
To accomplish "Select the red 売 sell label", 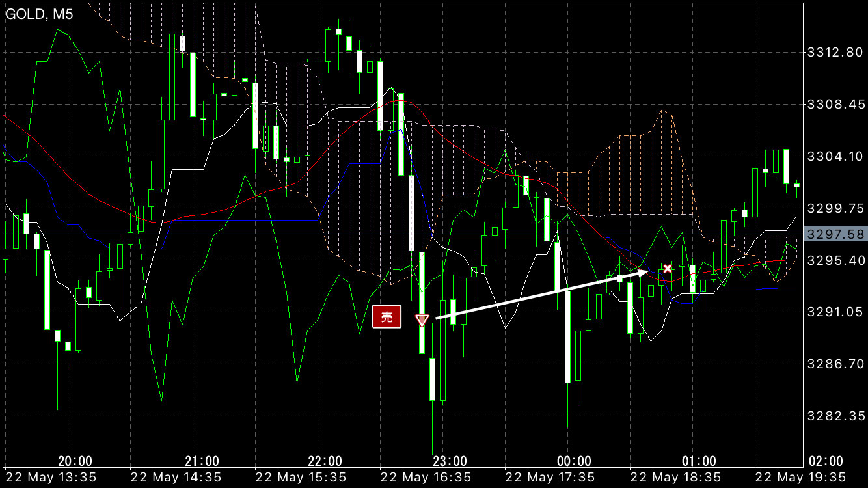I will click(387, 317).
